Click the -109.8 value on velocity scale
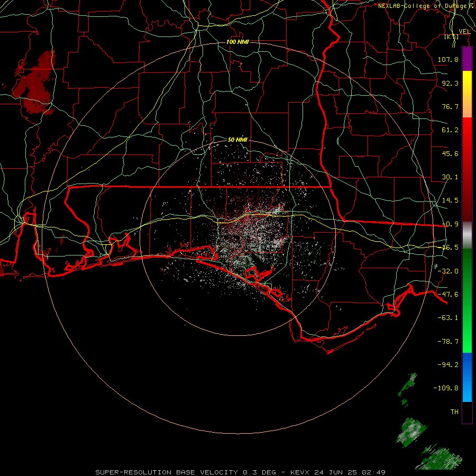 pos(446,388)
